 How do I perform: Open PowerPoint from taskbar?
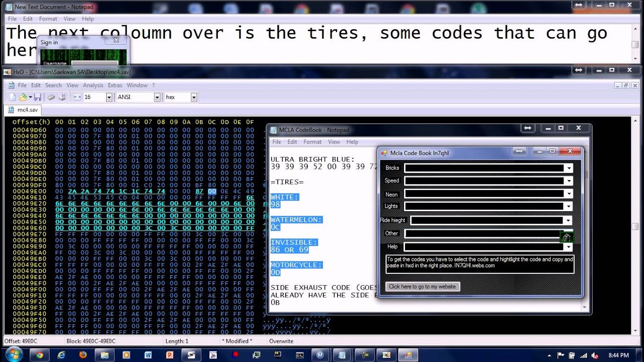170,355
